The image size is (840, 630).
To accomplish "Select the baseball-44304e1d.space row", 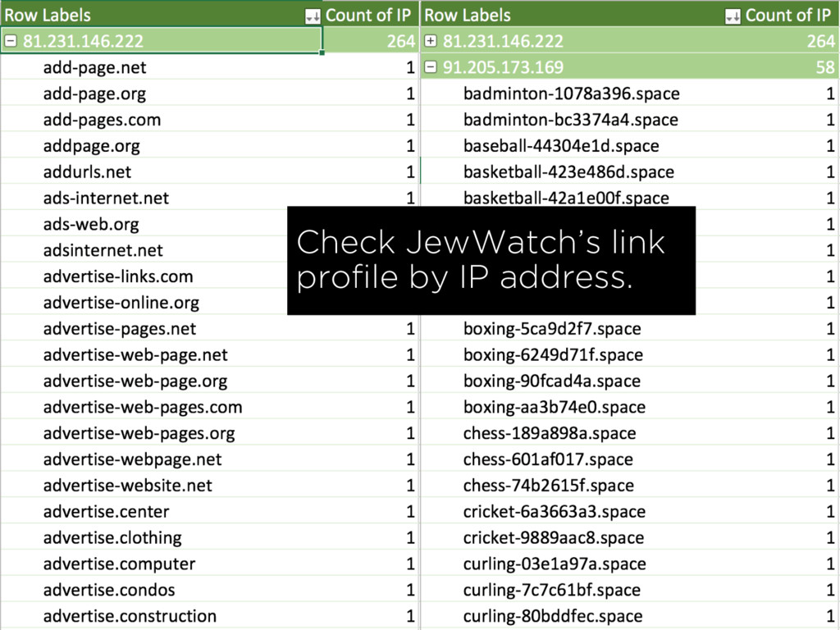I will (629, 146).
